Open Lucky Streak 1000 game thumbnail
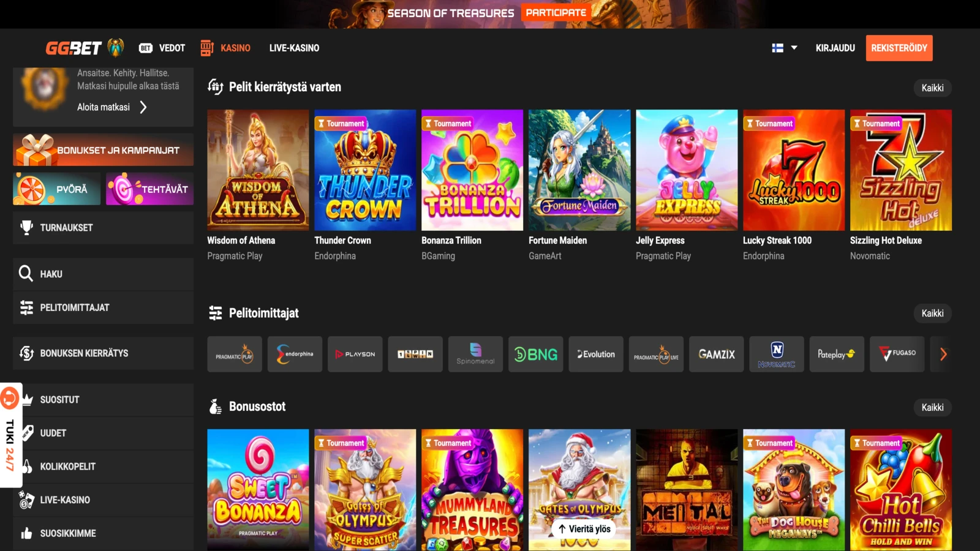 [794, 170]
